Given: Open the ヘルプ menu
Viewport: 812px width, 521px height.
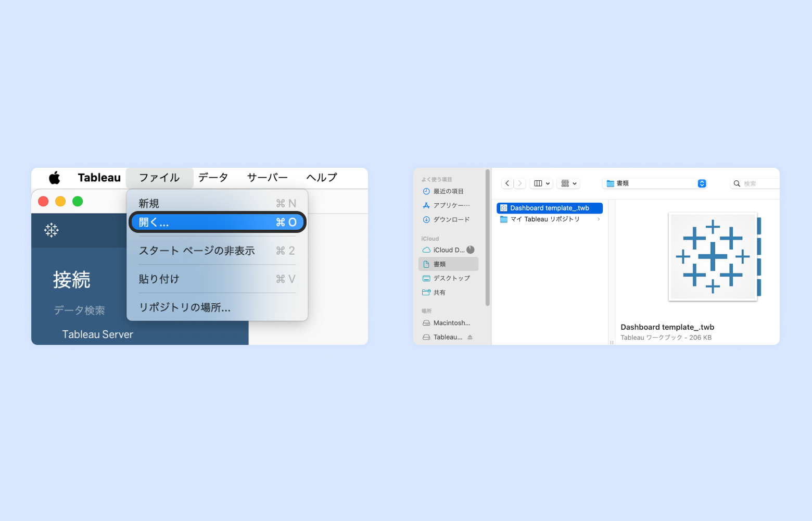Looking at the screenshot, I should [322, 178].
